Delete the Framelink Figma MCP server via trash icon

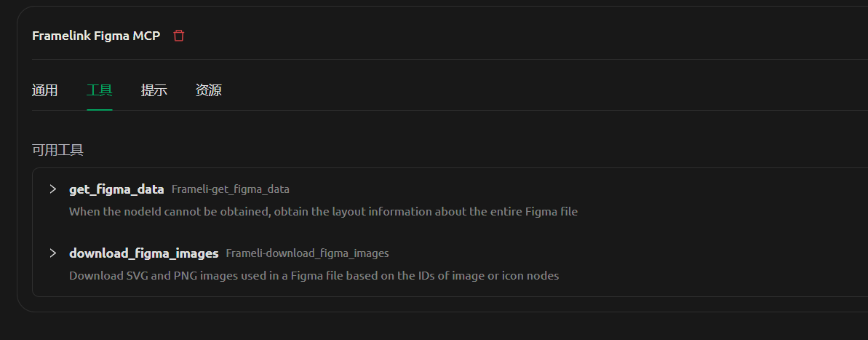coord(178,36)
